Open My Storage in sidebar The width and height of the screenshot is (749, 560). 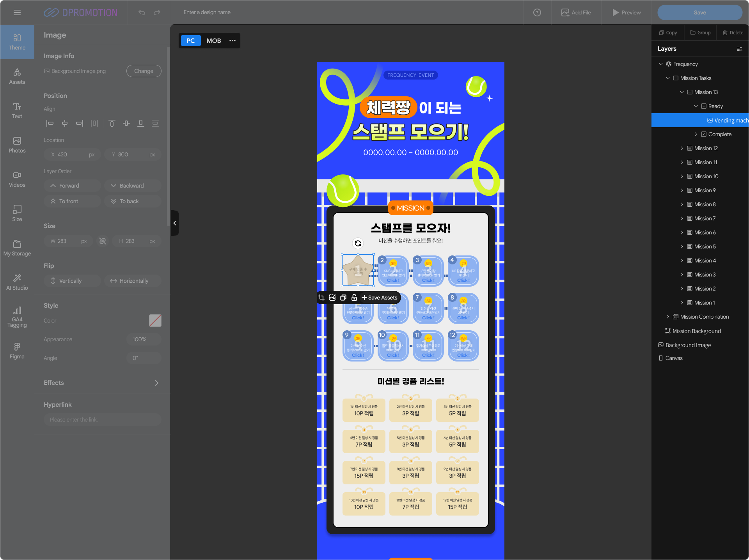point(17,248)
